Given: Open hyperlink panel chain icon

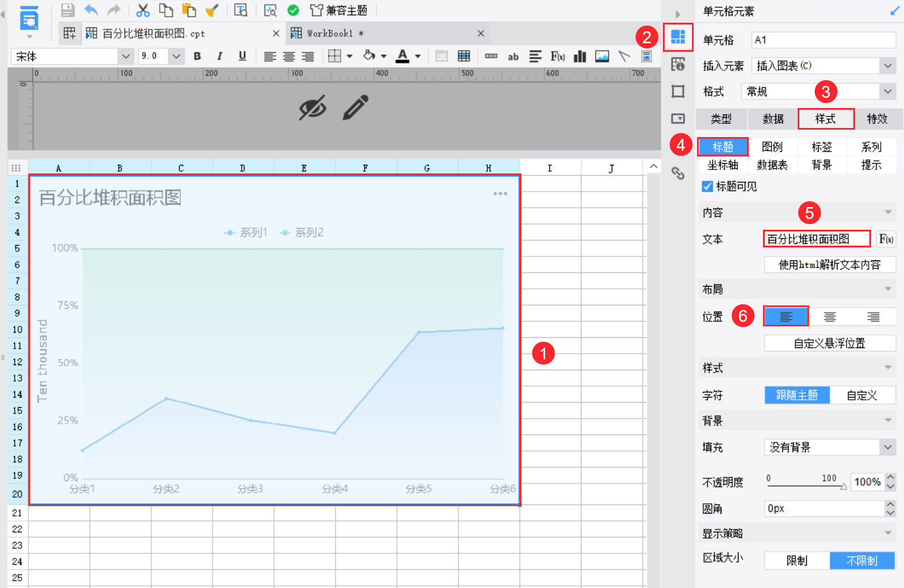Looking at the screenshot, I should [x=678, y=173].
